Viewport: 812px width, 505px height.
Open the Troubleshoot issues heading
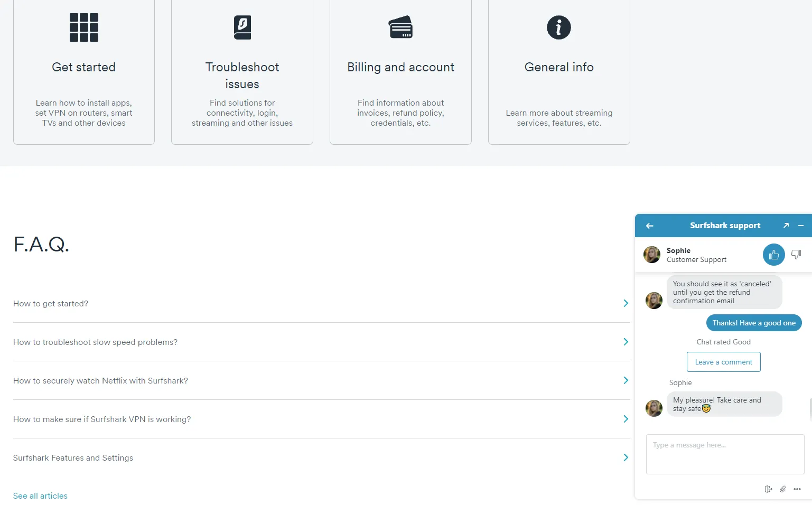point(242,76)
